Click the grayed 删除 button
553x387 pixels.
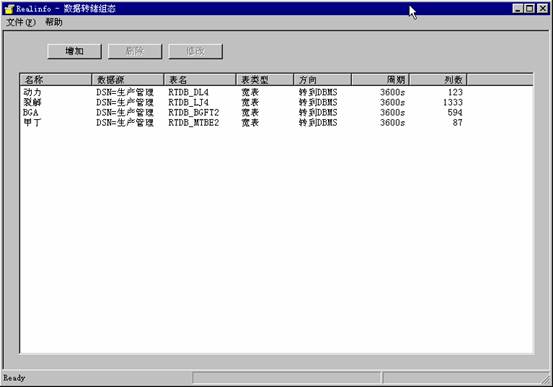click(x=135, y=51)
